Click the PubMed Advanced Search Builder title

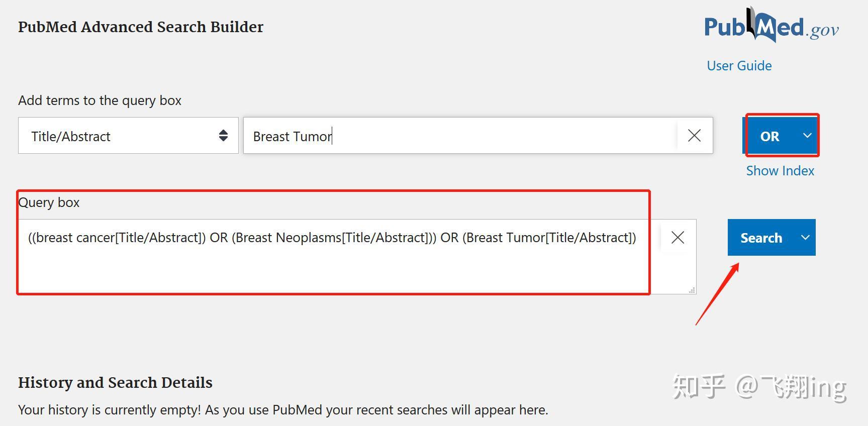[141, 27]
